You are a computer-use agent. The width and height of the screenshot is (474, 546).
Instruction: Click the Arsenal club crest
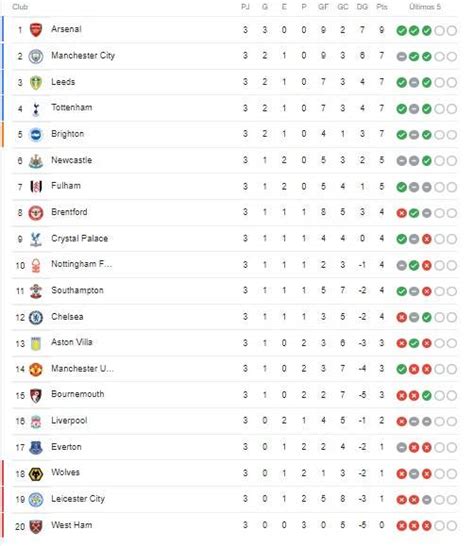36,30
